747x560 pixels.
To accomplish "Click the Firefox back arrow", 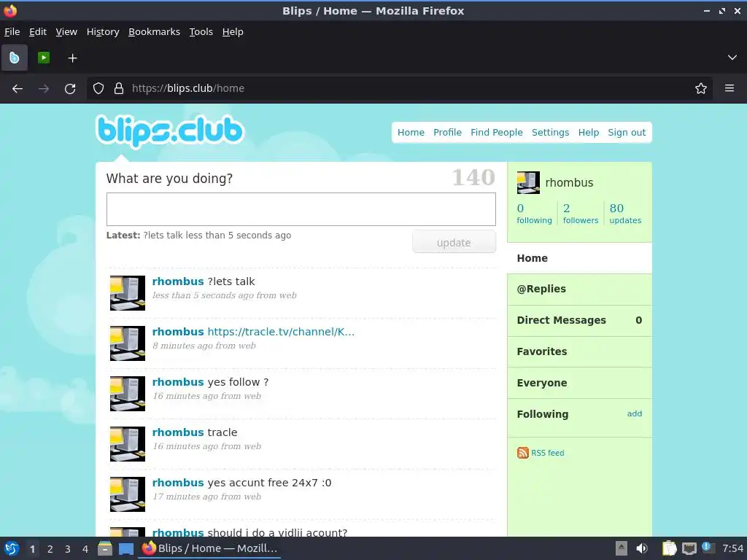I will tap(18, 88).
